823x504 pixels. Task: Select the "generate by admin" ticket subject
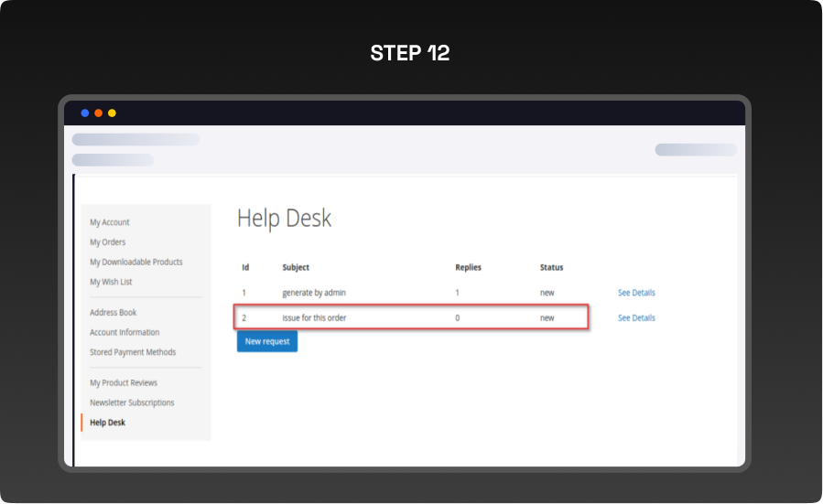[x=314, y=293]
